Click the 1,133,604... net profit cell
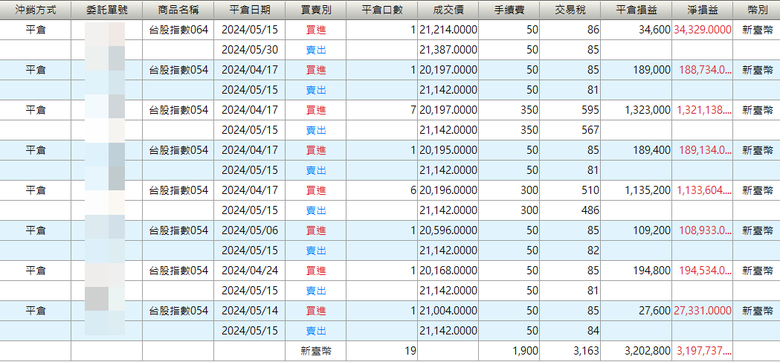The width and height of the screenshot is (780, 362). 702,190
